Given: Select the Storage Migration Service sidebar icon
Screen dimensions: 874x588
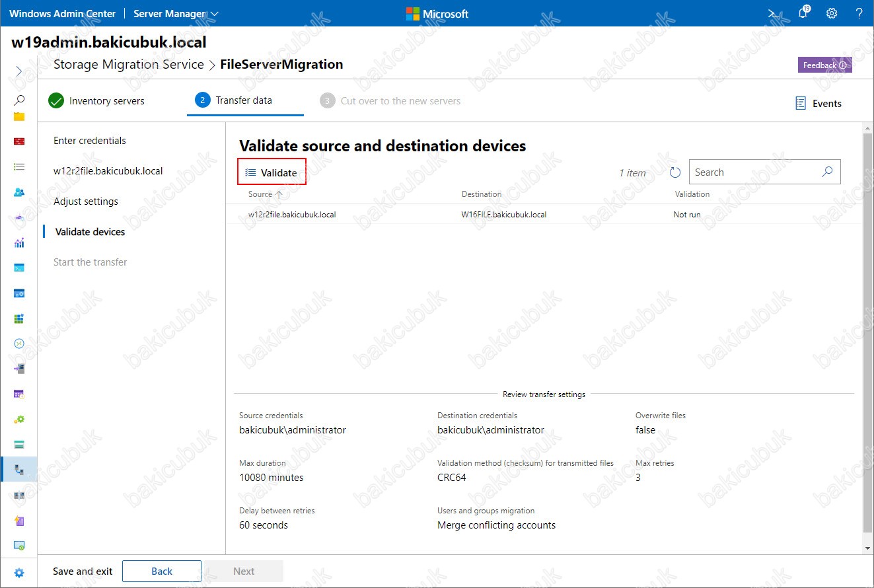Looking at the screenshot, I should pyautogui.click(x=19, y=470).
